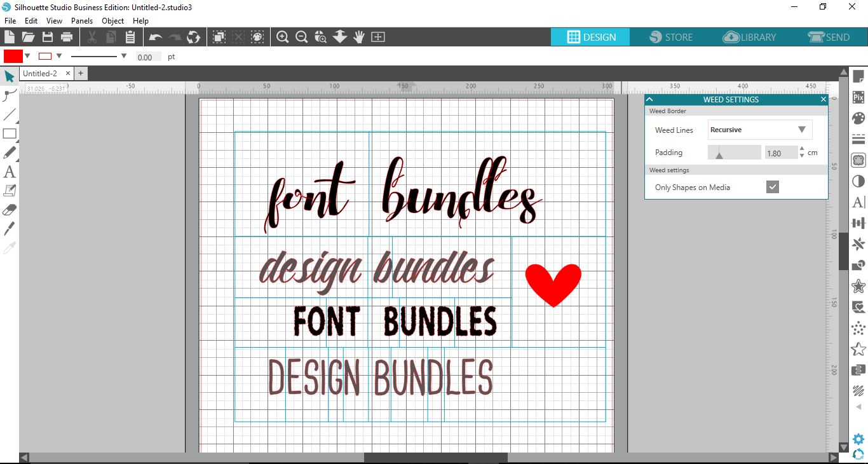Toggle the Only Shapes on Media checkbox

coord(773,187)
